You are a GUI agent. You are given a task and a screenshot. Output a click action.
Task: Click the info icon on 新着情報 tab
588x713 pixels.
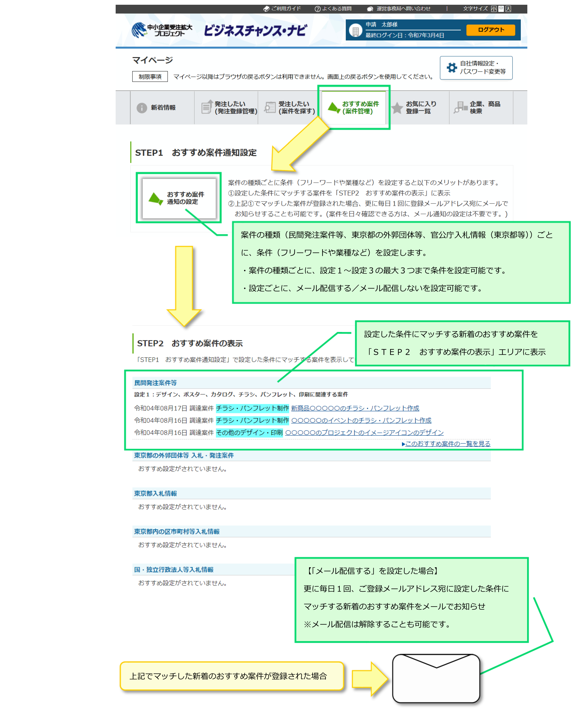point(141,108)
